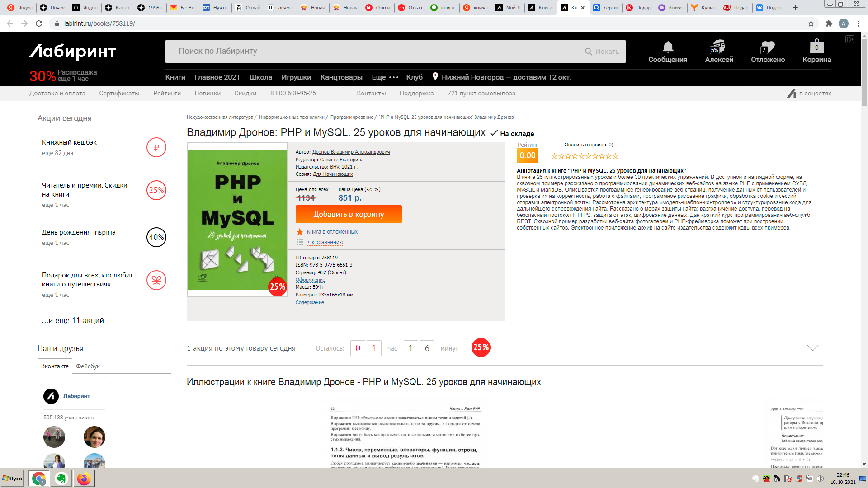Open the Сообщения bell icon
The image size is (868, 488).
click(x=668, y=47)
